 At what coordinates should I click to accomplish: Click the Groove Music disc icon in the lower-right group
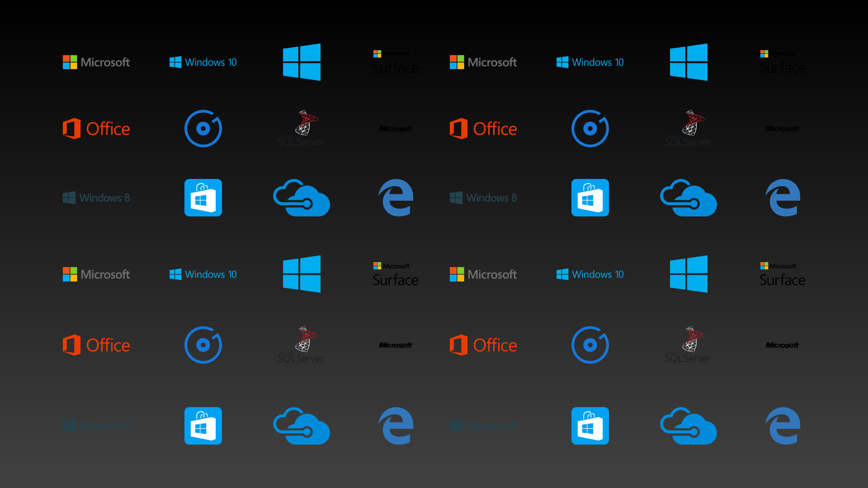pyautogui.click(x=590, y=345)
